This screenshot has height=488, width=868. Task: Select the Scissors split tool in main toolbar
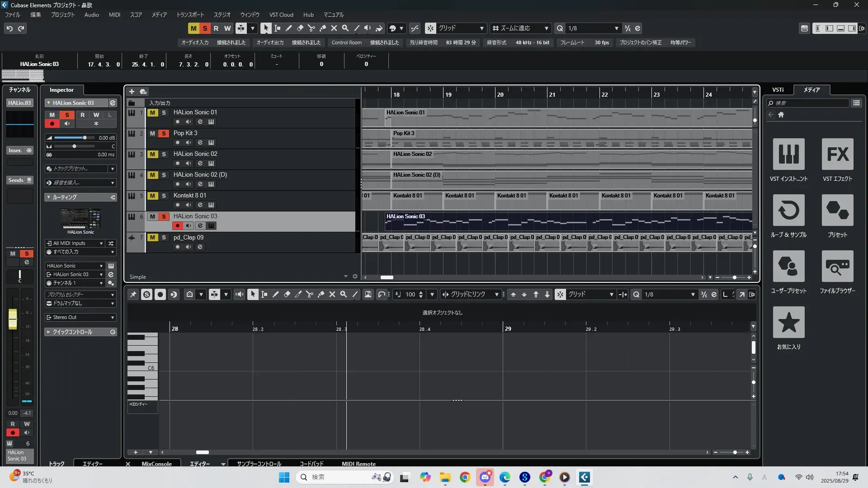click(311, 28)
